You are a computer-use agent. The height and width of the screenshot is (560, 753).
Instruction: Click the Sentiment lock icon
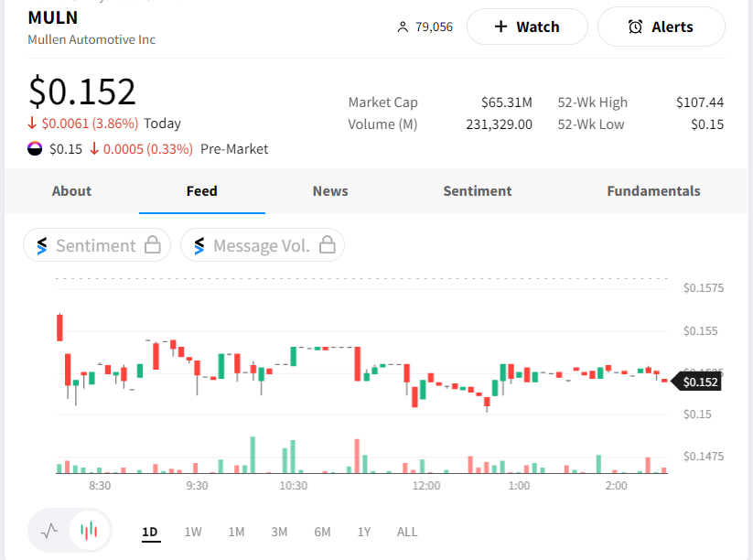pos(153,245)
